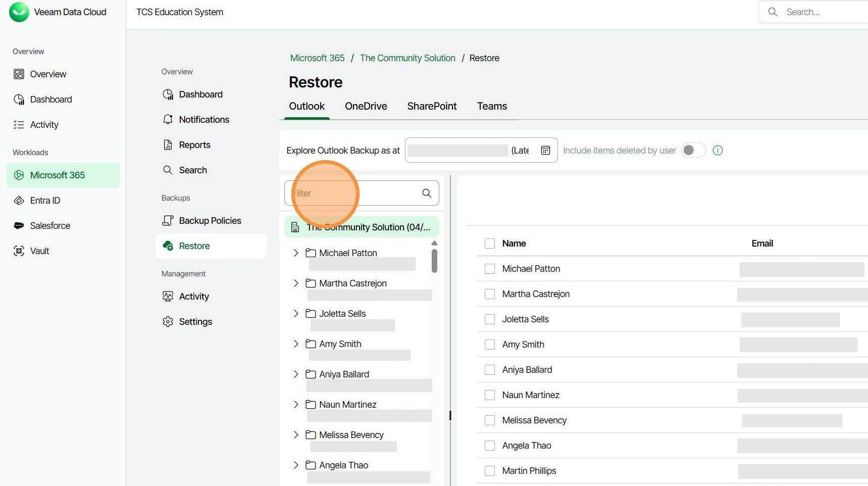Screen dimensions: 868x486
Task: Open Entra ID workload
Action: point(45,201)
